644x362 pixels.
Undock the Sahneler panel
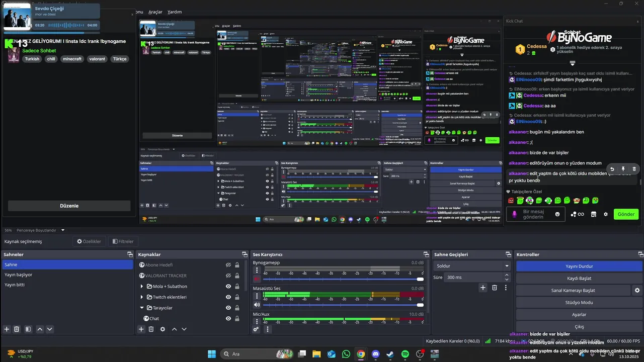coord(130,255)
